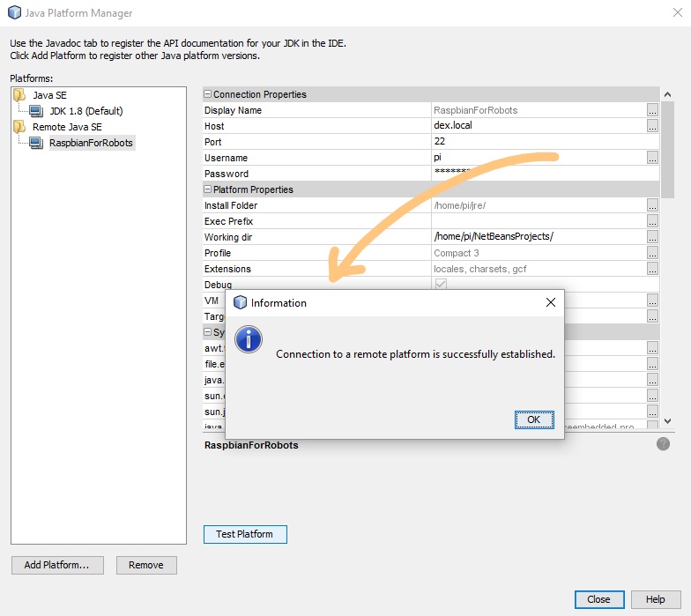Click the Profile value Compact 3
Screen dimensions: 691x616
click(457, 253)
